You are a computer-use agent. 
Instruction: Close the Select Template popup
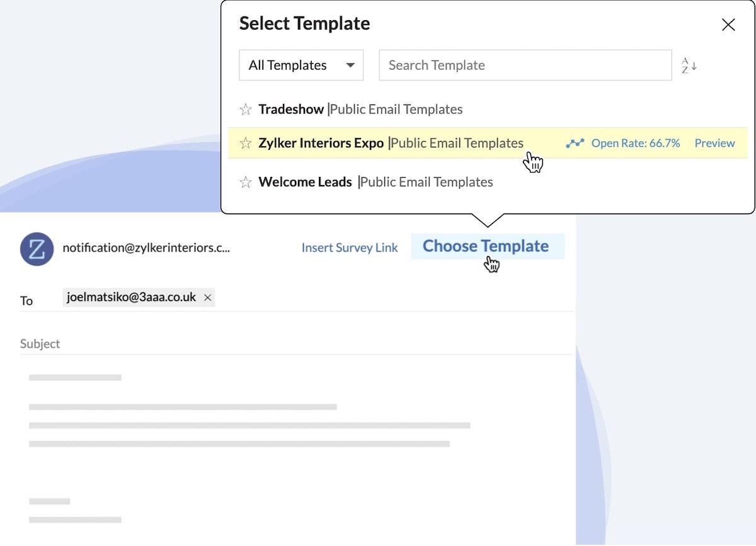coord(728,25)
